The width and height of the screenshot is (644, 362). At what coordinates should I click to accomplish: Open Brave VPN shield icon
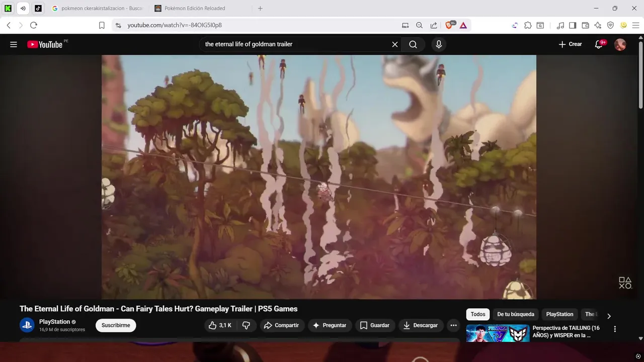coord(610,25)
